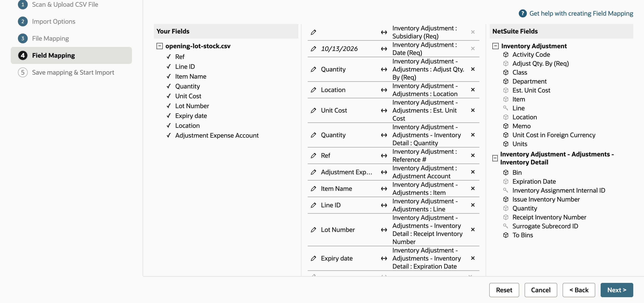Click pencil icon for the Expiry date mapping

(313, 258)
